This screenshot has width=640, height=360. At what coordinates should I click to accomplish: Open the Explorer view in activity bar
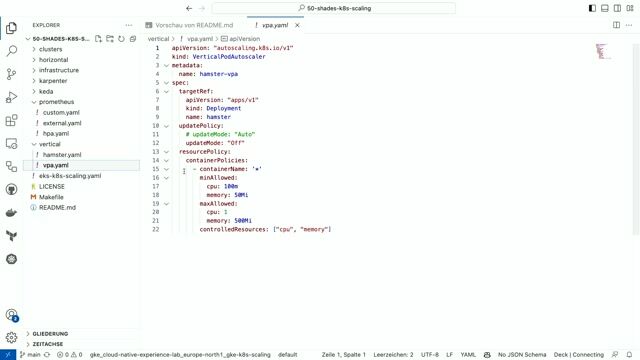11,28
